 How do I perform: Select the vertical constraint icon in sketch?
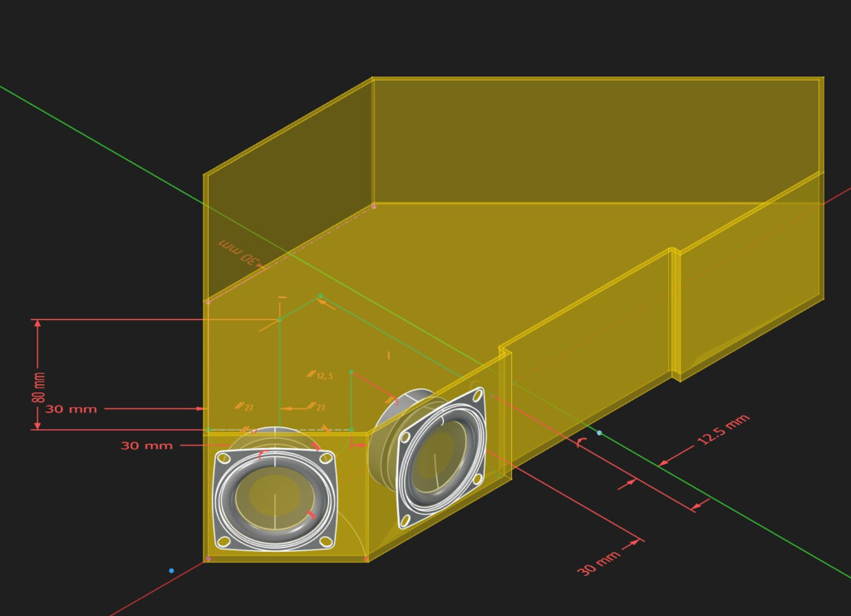(389, 355)
